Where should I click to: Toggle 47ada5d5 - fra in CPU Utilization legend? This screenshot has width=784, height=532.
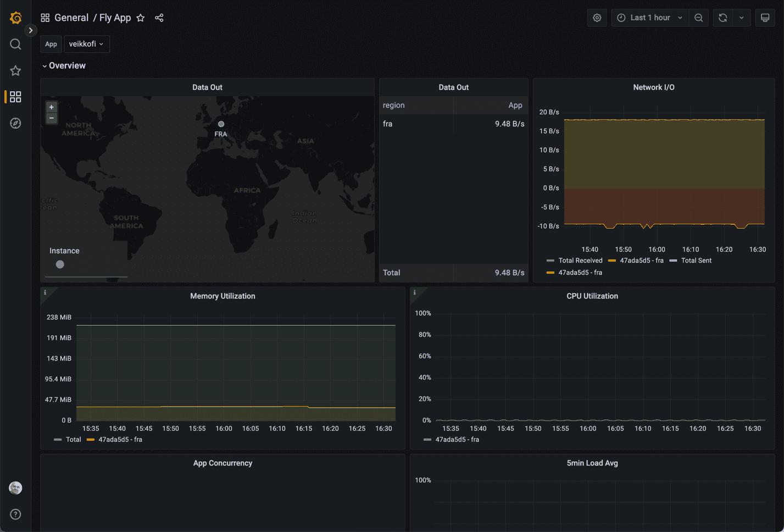tap(457, 440)
